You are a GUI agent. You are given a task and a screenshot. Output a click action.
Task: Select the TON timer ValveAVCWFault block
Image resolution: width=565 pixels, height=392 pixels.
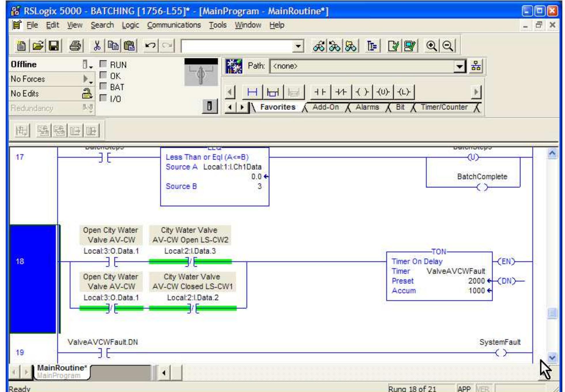(x=439, y=276)
